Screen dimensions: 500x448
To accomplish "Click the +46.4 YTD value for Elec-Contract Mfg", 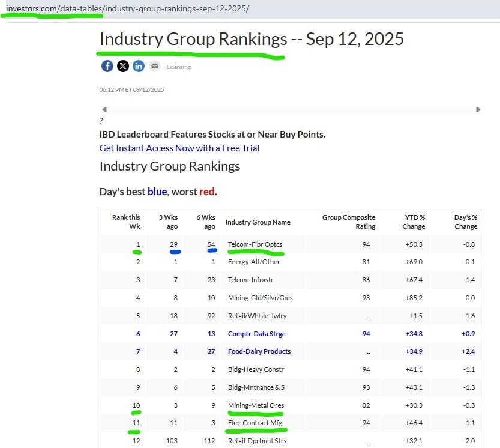I will click(x=414, y=423).
